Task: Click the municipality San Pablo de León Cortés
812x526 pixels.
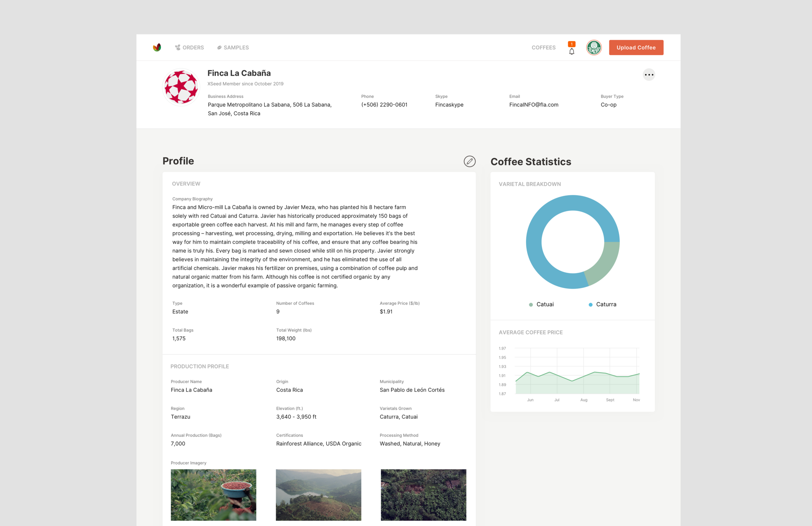Action: (412, 390)
